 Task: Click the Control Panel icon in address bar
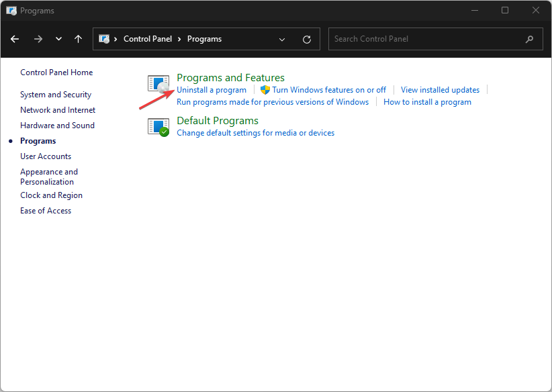click(104, 39)
